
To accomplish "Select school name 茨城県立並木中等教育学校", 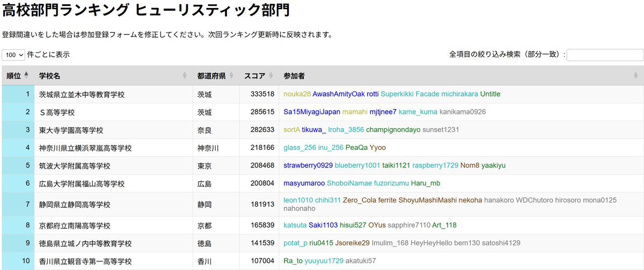I will click(x=82, y=94).
